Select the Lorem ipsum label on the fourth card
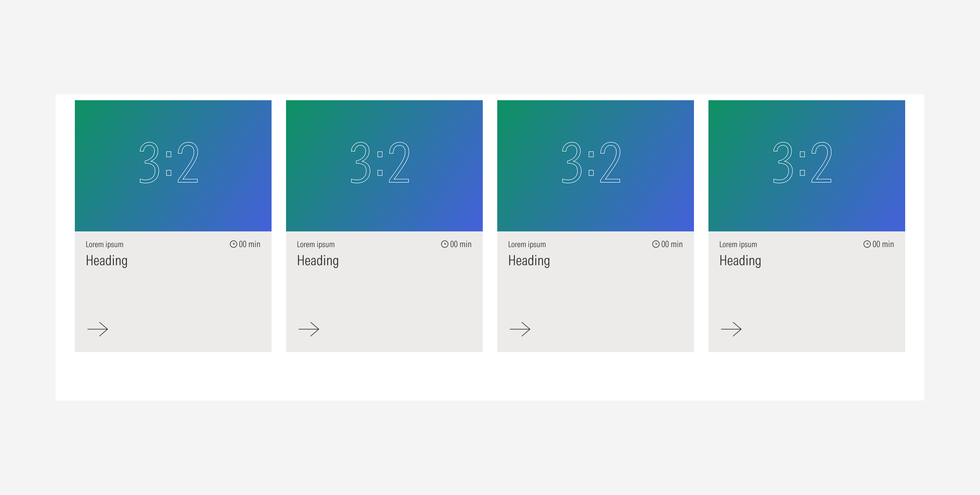The width and height of the screenshot is (980, 495). [739, 244]
